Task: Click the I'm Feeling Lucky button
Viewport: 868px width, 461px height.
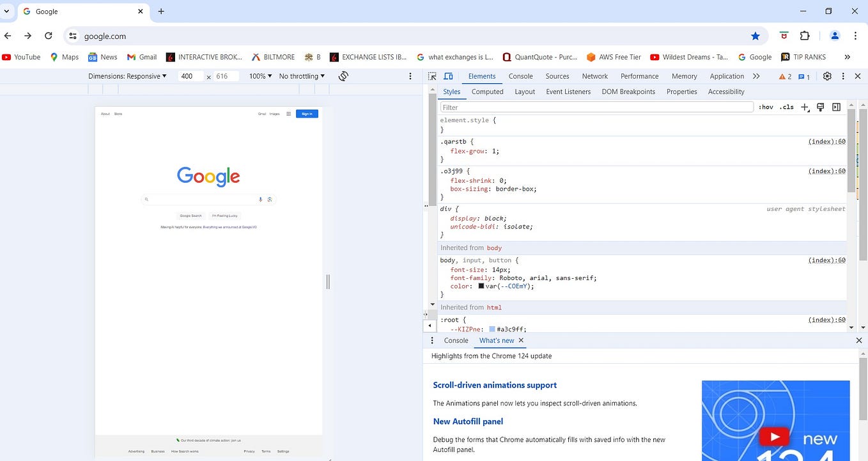Action: coord(224,215)
